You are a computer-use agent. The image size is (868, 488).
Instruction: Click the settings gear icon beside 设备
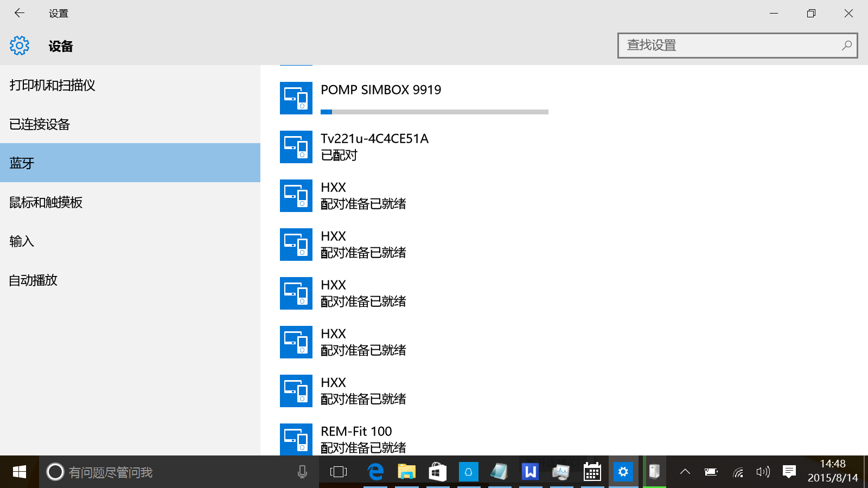tap(20, 46)
